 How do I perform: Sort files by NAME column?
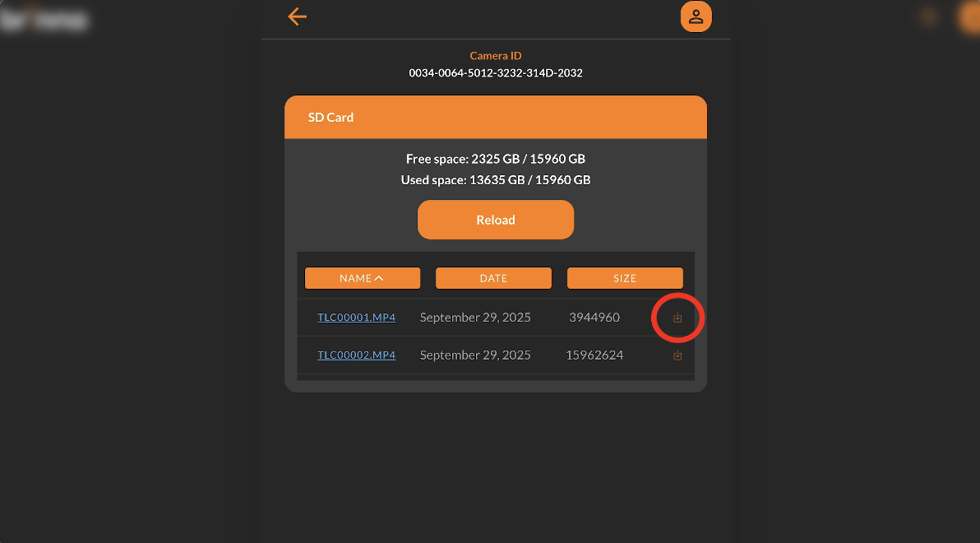363,278
